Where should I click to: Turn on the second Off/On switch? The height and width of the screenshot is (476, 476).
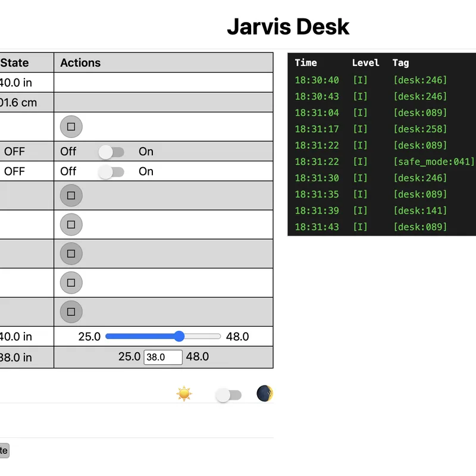[111, 172]
